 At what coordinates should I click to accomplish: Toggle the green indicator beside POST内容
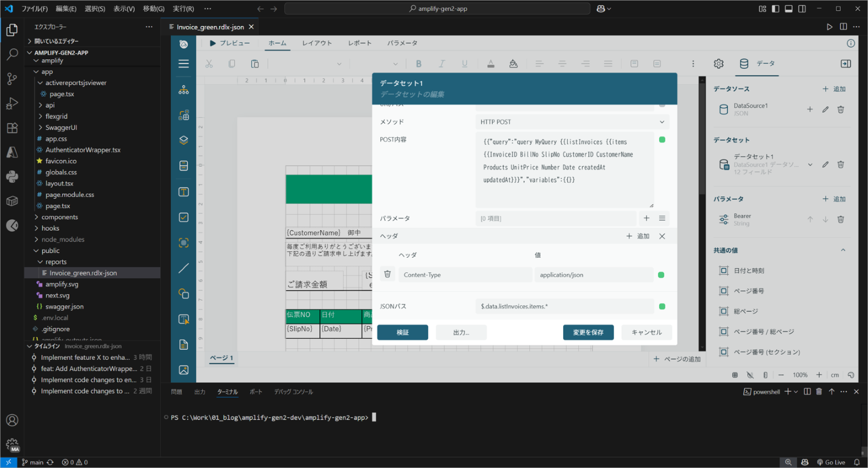pyautogui.click(x=662, y=139)
